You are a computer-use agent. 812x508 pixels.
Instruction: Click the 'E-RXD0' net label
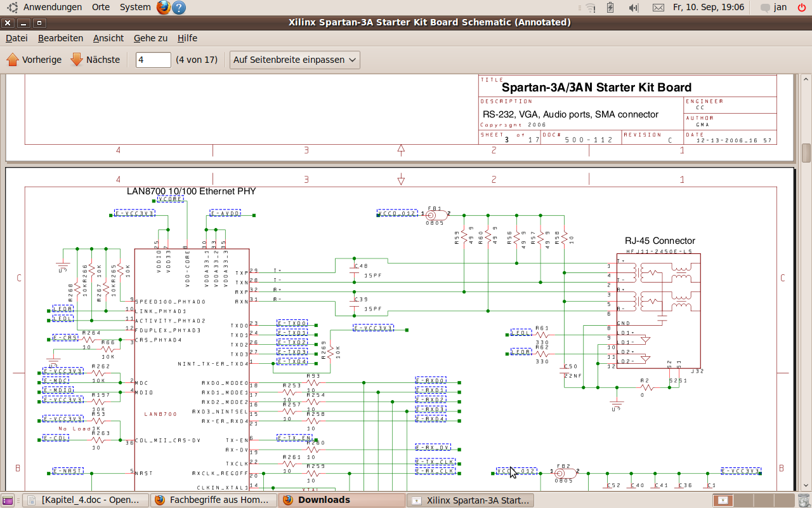pyautogui.click(x=431, y=380)
